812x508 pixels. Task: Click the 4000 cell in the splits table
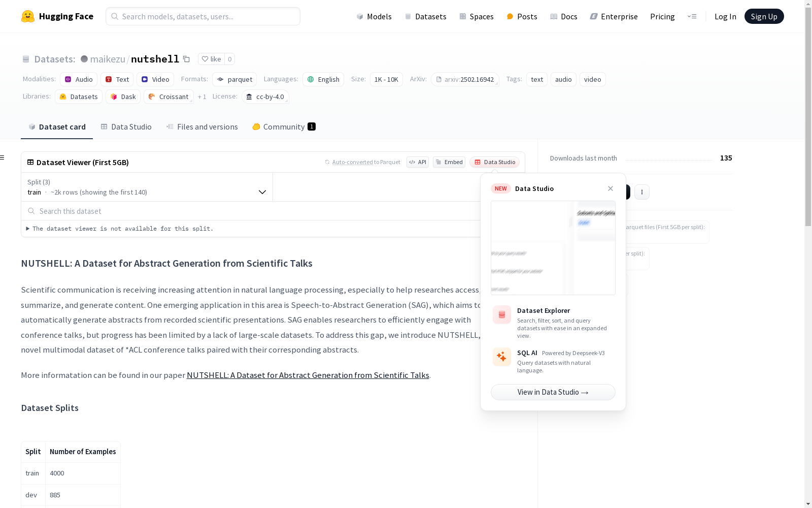[83, 473]
